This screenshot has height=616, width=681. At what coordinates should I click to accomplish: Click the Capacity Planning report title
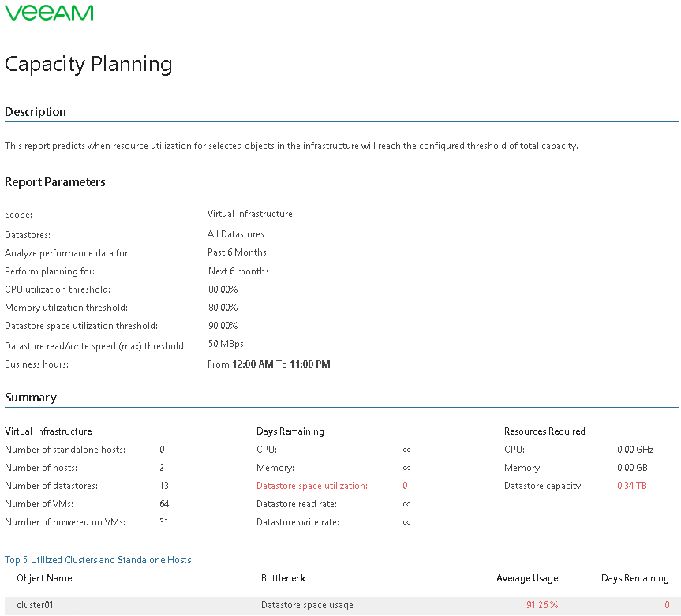coord(88,65)
